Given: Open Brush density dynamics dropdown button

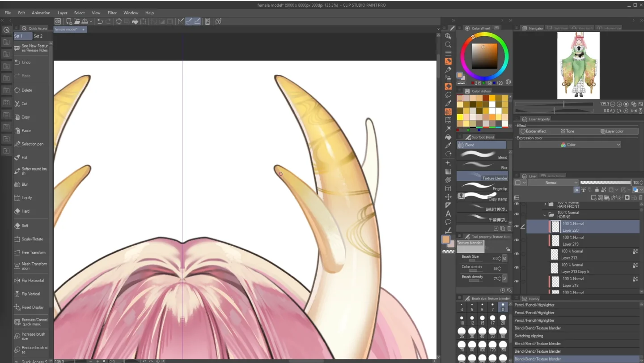Looking at the screenshot, I should (504, 278).
